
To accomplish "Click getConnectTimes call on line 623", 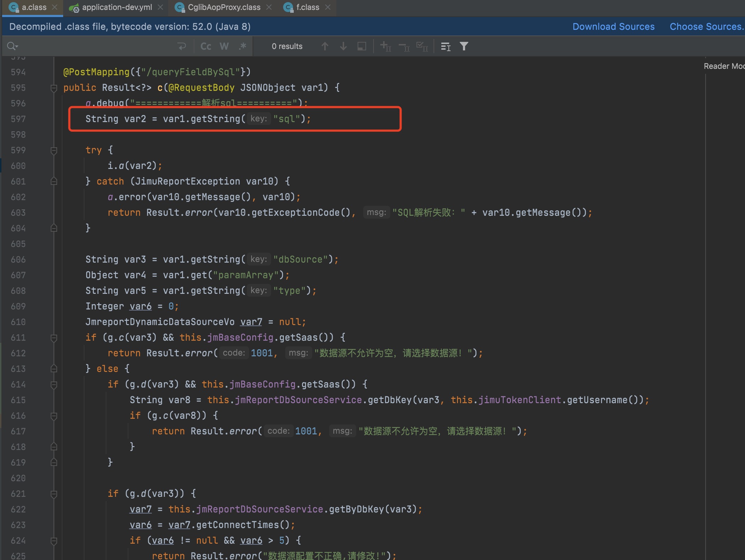I will coord(237,525).
